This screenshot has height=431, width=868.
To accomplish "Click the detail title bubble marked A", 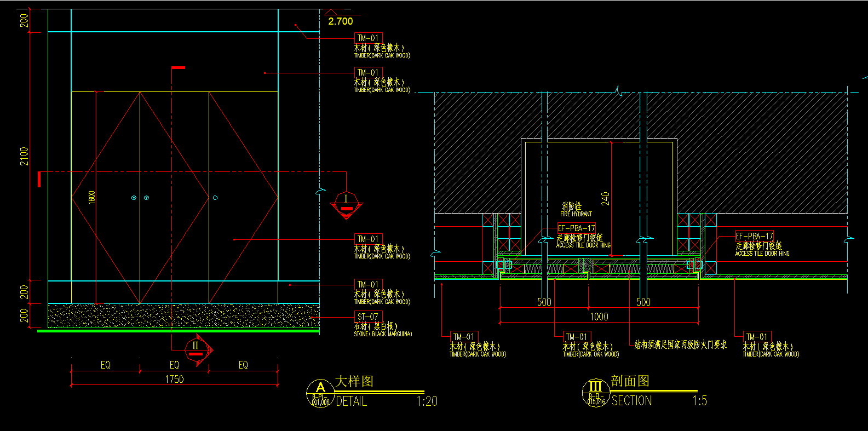I will point(320,393).
